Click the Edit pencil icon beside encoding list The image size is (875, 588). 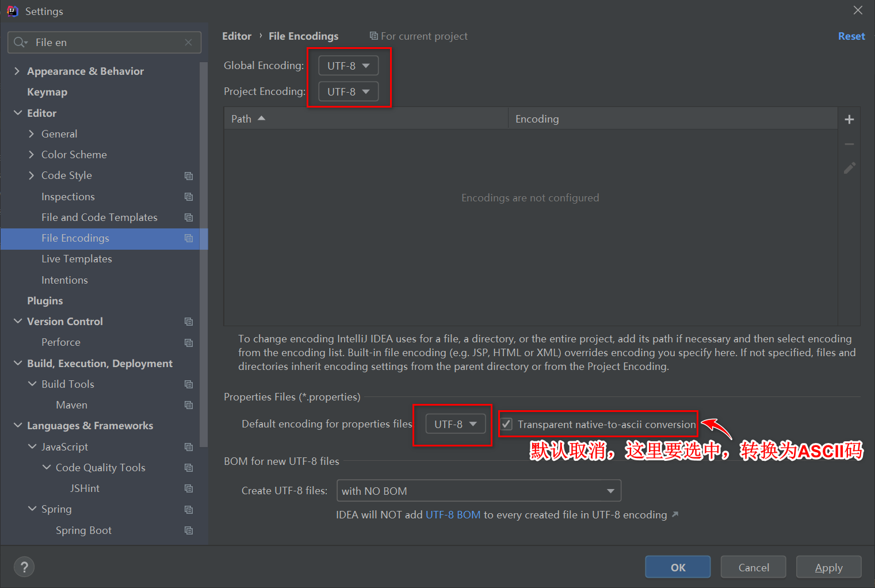[849, 168]
